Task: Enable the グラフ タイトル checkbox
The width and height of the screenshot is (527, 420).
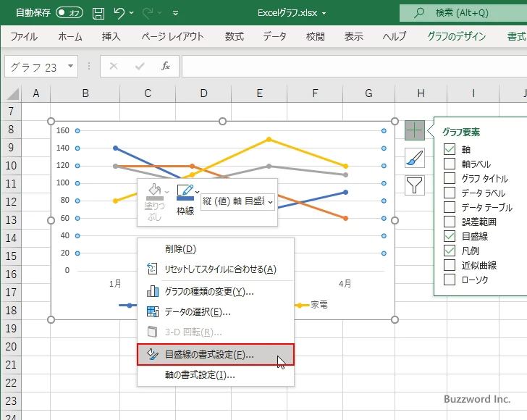Action: point(450,178)
